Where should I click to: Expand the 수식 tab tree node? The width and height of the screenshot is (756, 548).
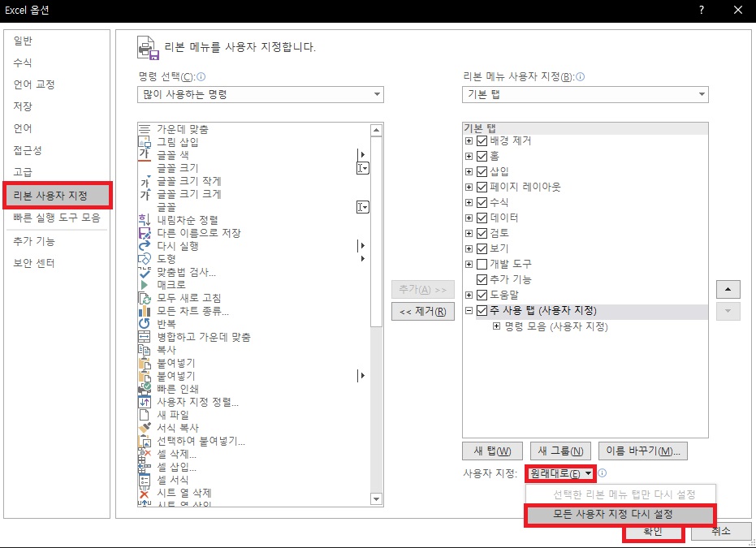(469, 202)
